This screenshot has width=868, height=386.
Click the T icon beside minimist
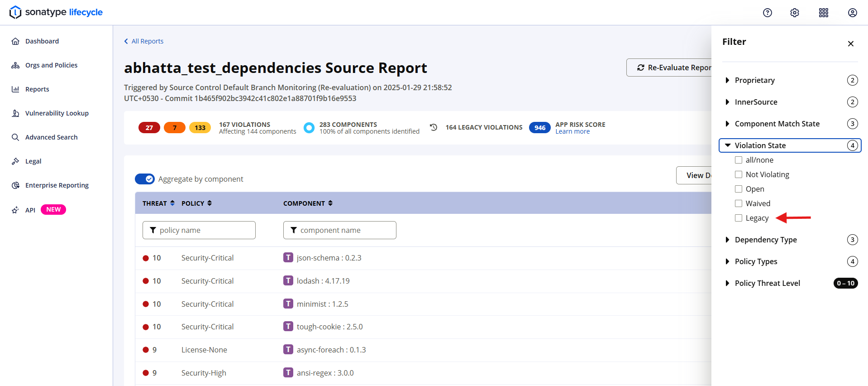288,304
